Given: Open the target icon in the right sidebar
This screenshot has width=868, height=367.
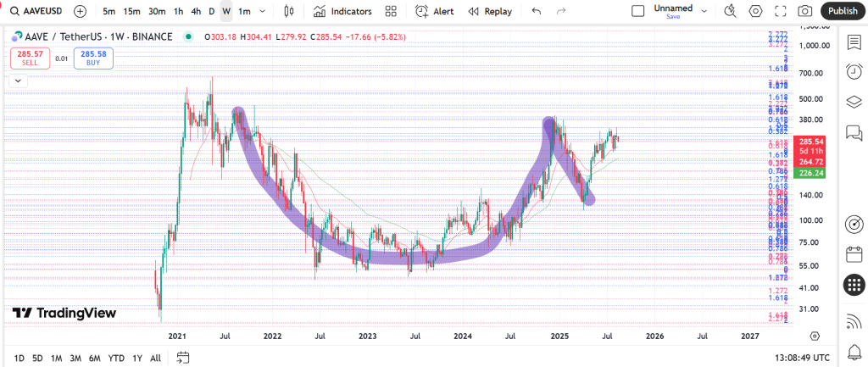Looking at the screenshot, I should pos(854,225).
